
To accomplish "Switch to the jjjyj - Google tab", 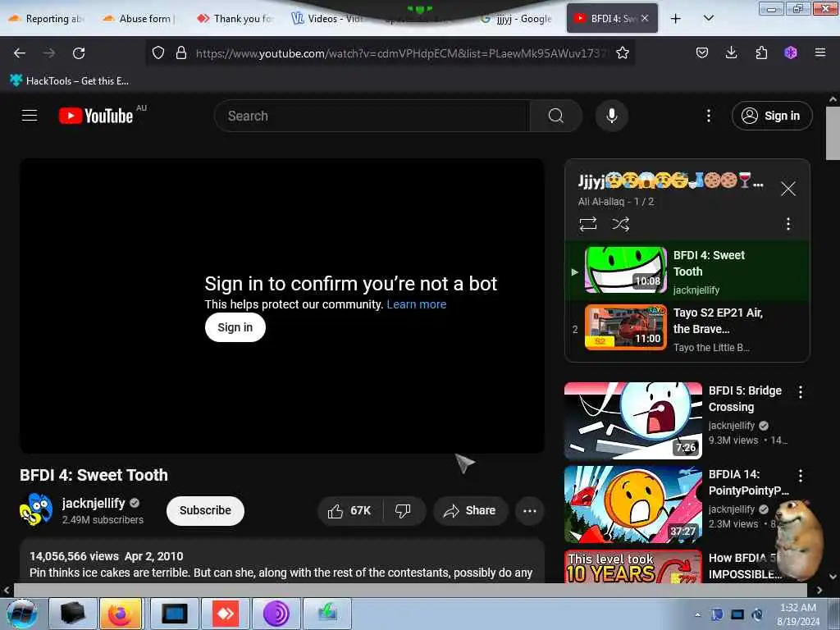I will tap(517, 18).
